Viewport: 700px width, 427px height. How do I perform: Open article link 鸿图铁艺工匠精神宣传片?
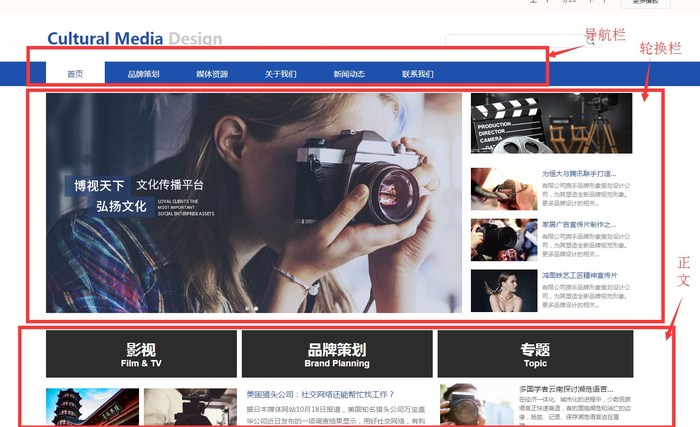(580, 275)
